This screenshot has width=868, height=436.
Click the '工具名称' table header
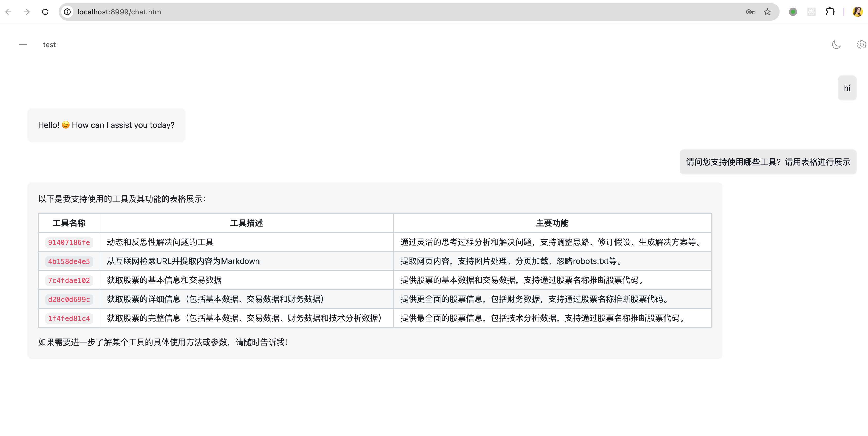click(69, 223)
